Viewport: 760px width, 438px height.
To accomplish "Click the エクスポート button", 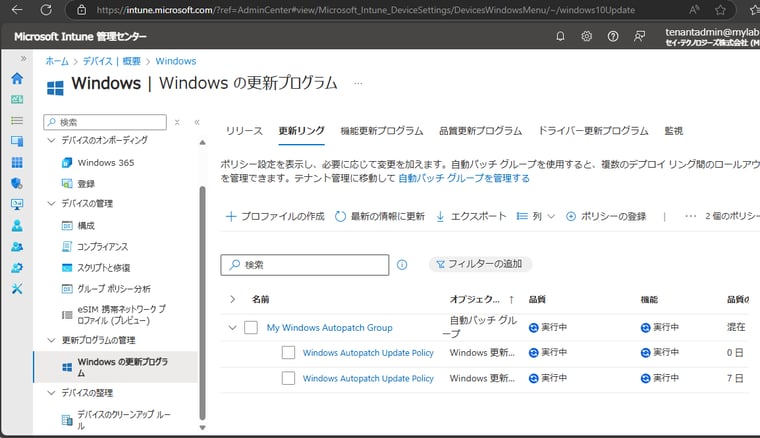I will pos(471,216).
